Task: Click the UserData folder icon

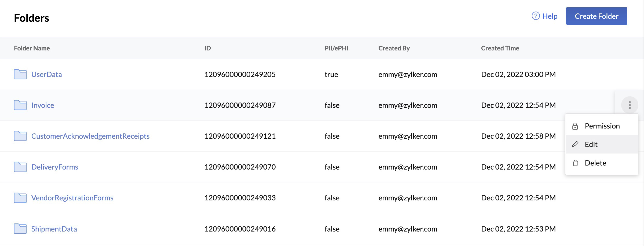Action: [x=20, y=74]
